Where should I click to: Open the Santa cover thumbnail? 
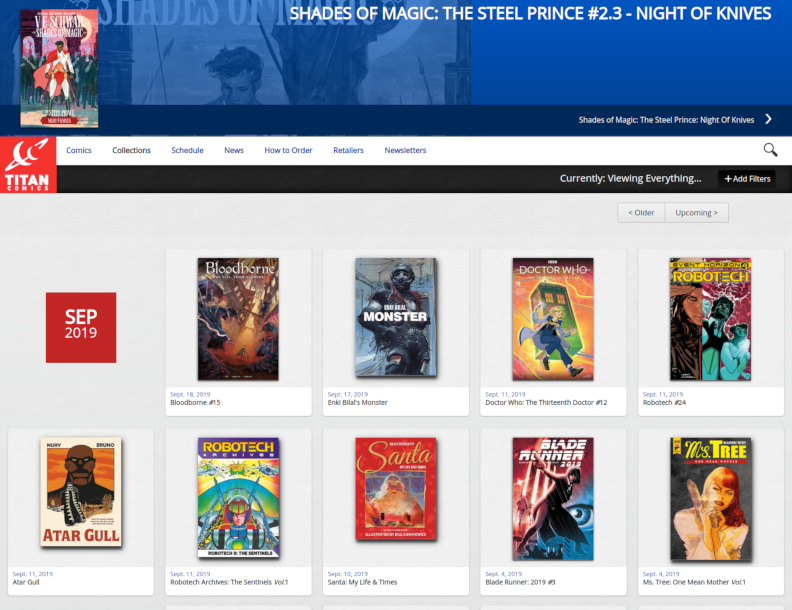395,489
